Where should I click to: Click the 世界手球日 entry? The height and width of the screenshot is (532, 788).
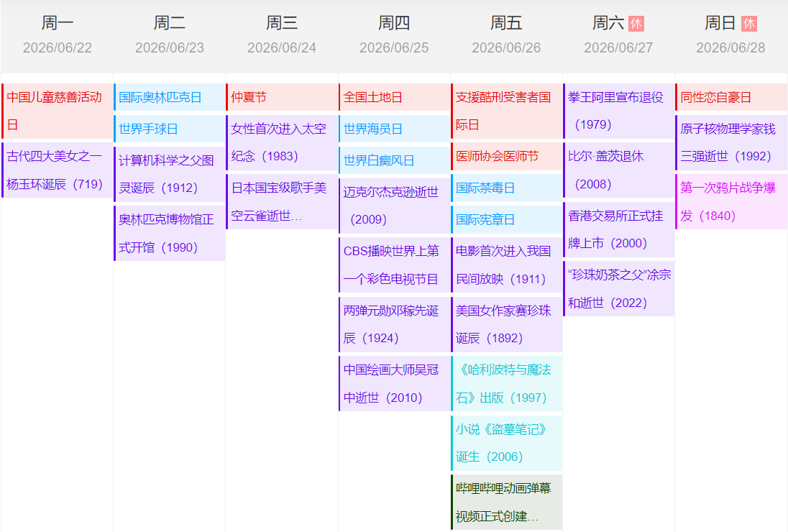[170, 129]
